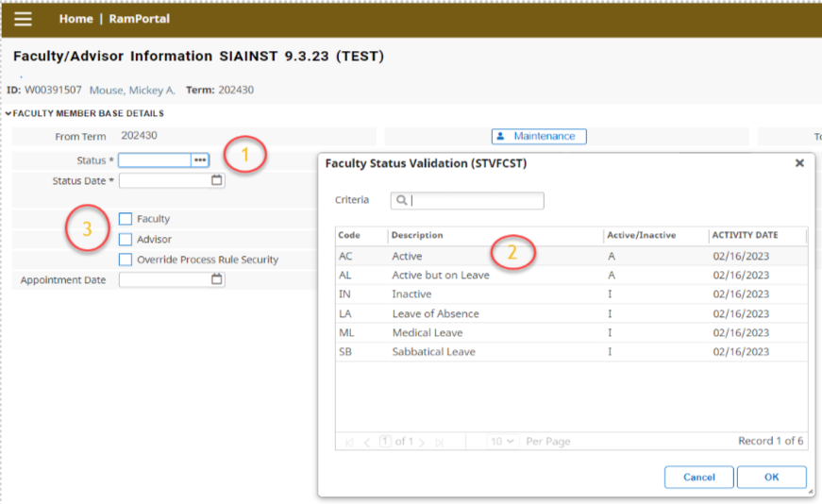Screen dimensions: 822x504
Task: Go to first page of results
Action: point(349,442)
